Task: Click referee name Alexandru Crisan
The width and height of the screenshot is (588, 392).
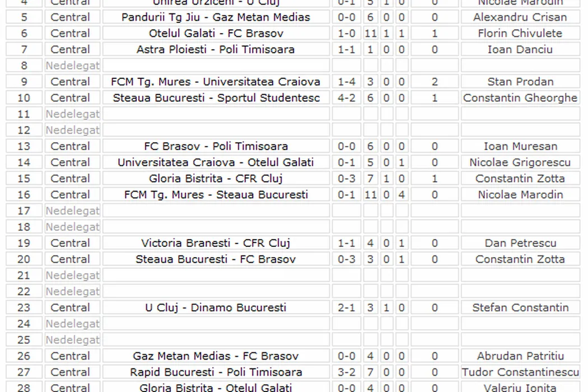Action: 520,17
